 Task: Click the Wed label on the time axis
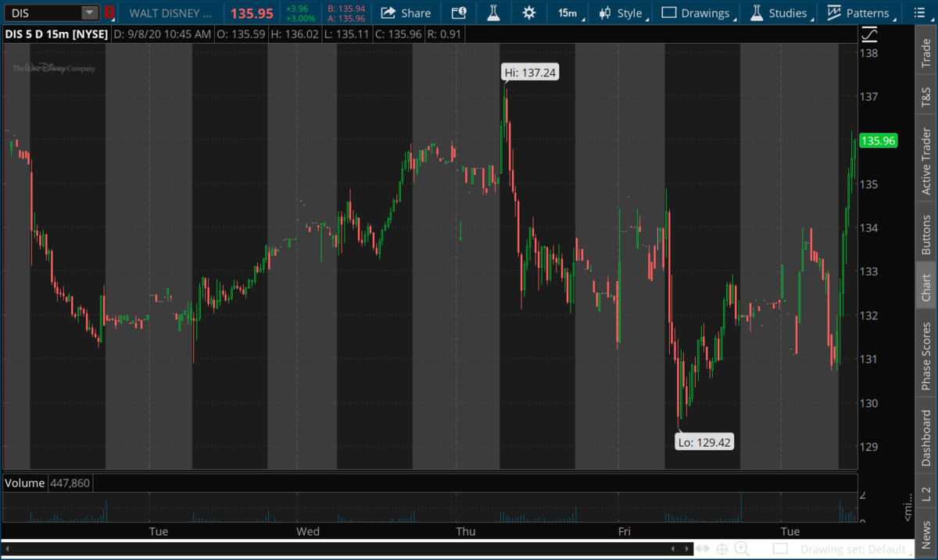[x=308, y=532]
